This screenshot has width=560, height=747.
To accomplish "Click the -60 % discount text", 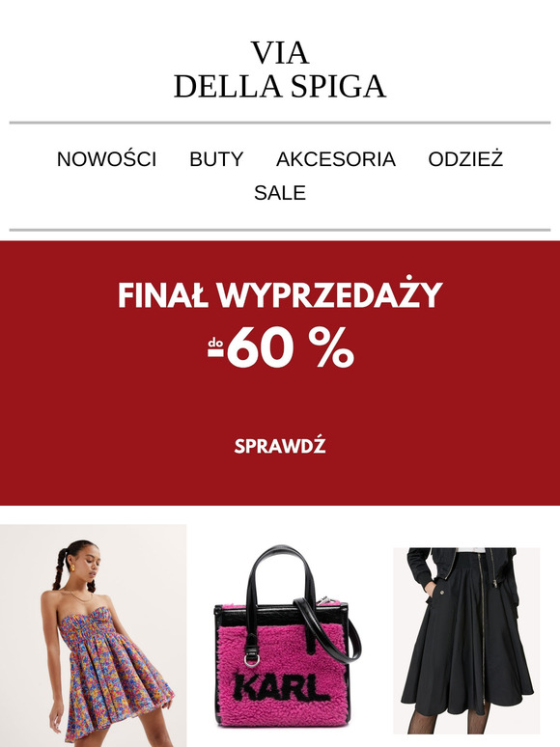I will click(x=291, y=348).
